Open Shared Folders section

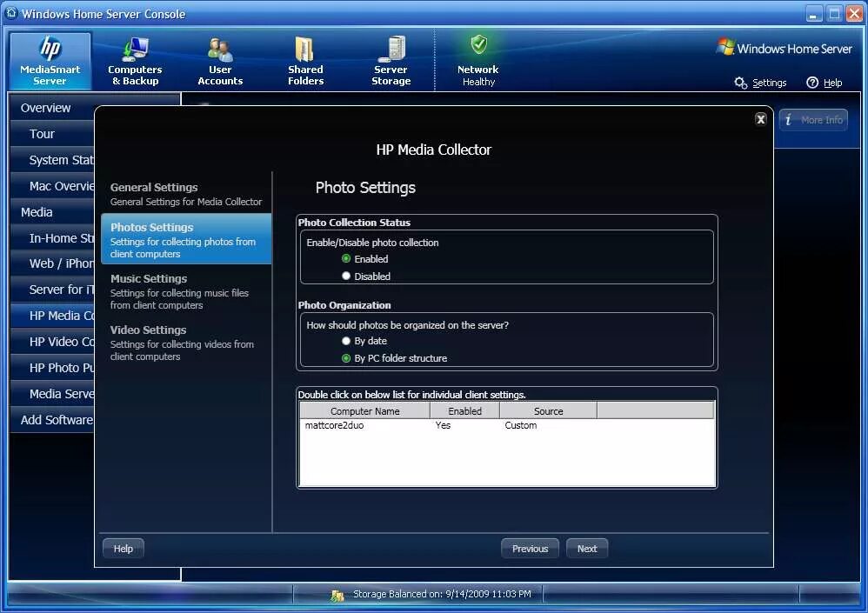305,61
